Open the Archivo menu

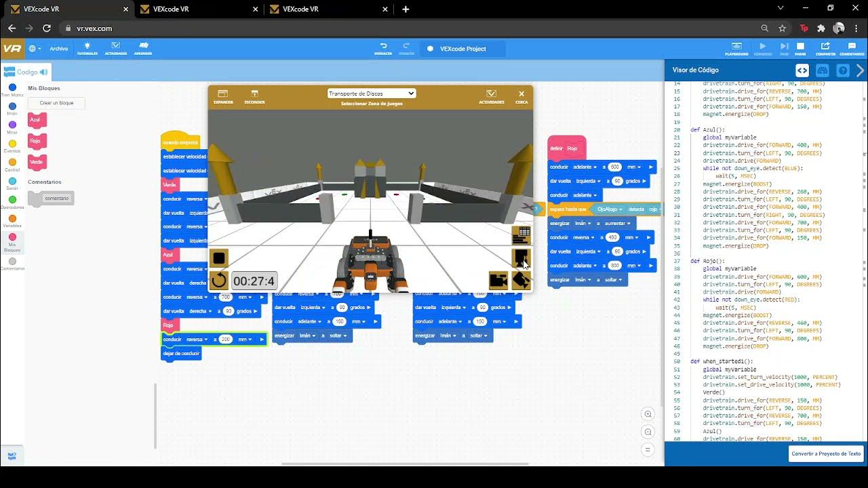point(59,49)
